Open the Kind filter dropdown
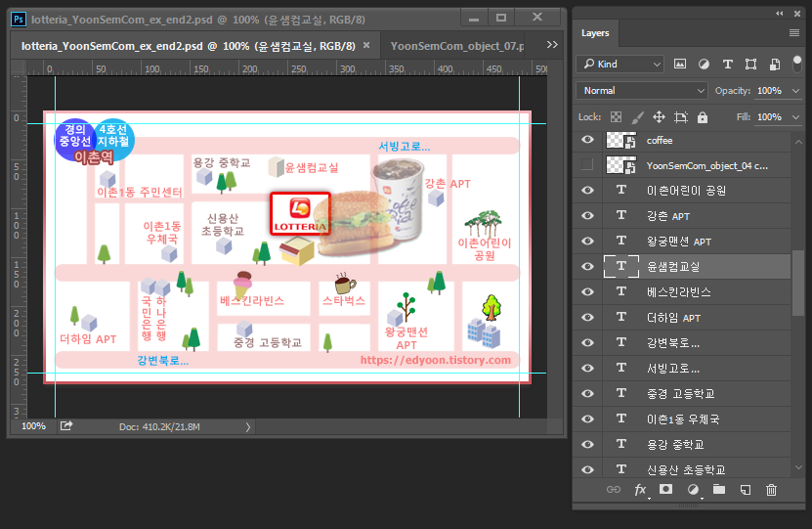Screen dimensions: 812x529 pyautogui.click(x=620, y=64)
